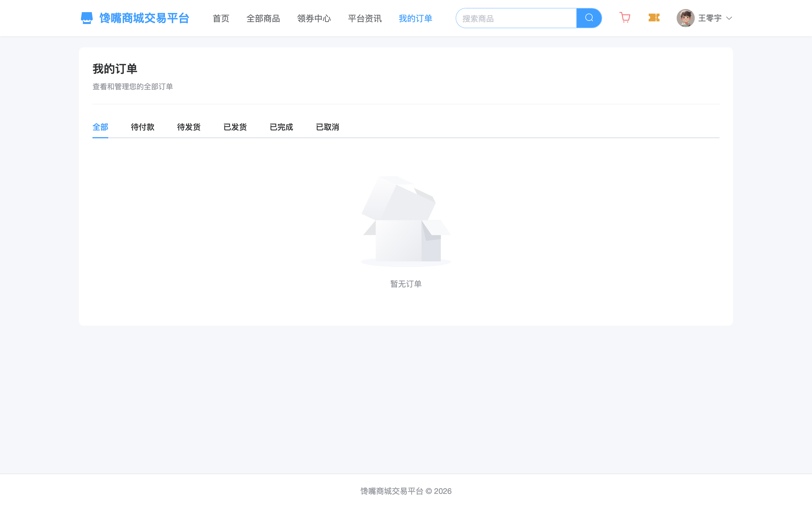Open the orange coupon ticket icon
The image size is (812, 508).
pos(654,18)
